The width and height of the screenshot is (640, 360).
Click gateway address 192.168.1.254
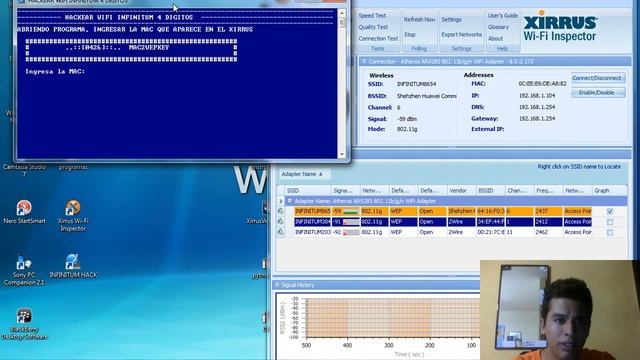537,118
